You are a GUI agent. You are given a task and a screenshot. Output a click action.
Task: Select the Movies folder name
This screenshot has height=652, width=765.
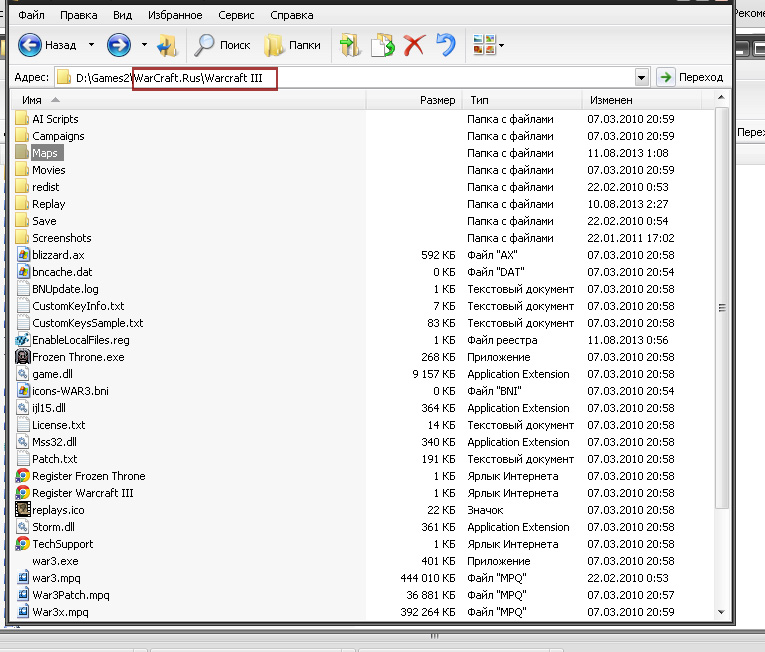[x=49, y=170]
